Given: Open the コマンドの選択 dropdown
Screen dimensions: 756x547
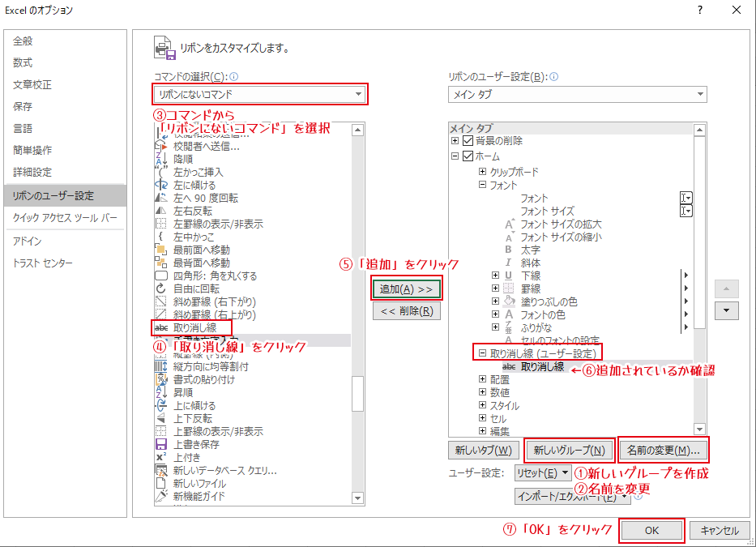Looking at the screenshot, I should pos(260,94).
